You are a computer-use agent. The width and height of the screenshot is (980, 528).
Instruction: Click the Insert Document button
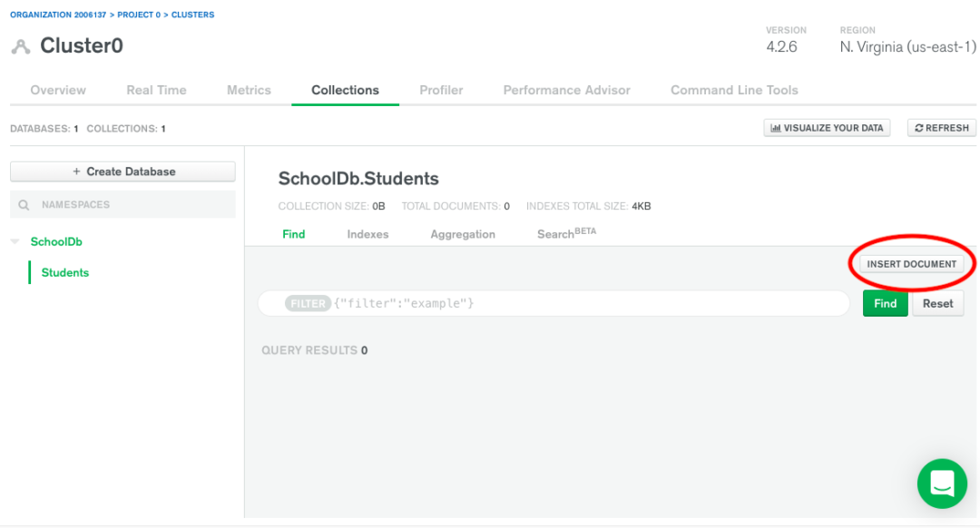coord(911,264)
